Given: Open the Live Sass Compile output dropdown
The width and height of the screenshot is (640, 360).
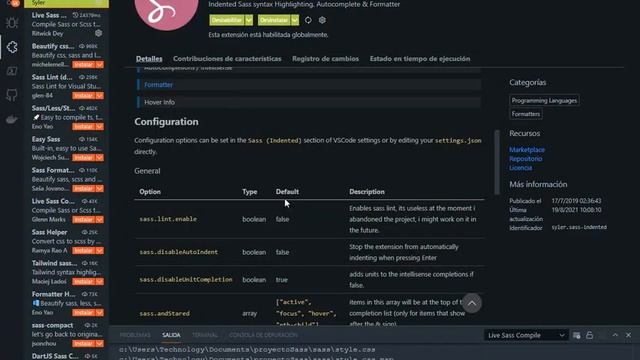Looking at the screenshot, I should click(x=526, y=335).
